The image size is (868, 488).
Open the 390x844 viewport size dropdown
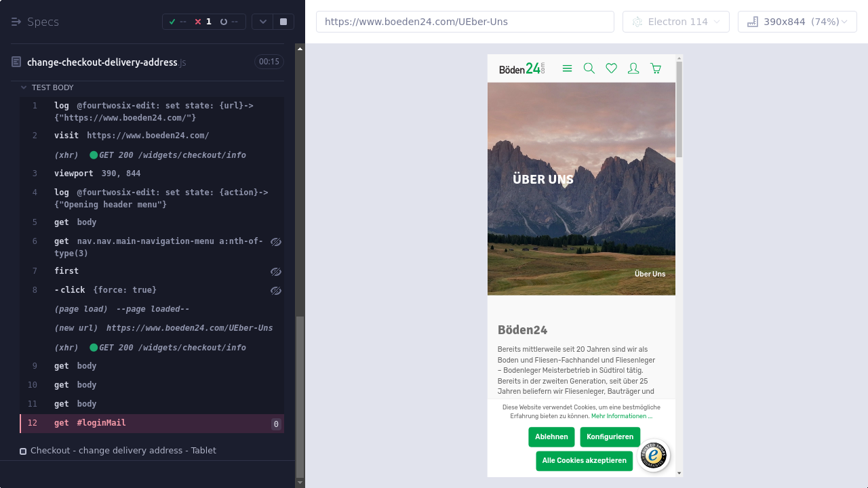(797, 22)
